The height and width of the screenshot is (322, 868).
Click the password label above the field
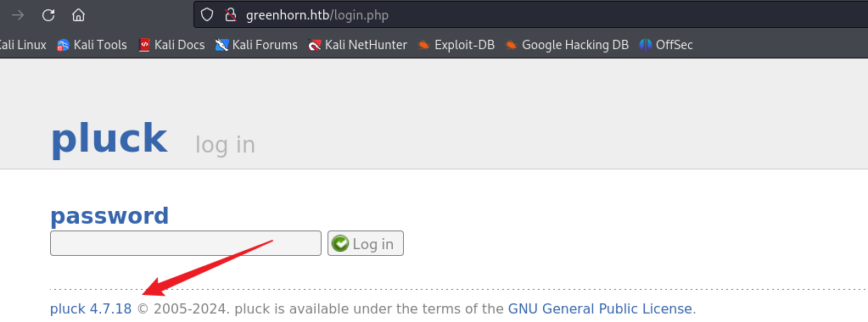pyautogui.click(x=109, y=216)
